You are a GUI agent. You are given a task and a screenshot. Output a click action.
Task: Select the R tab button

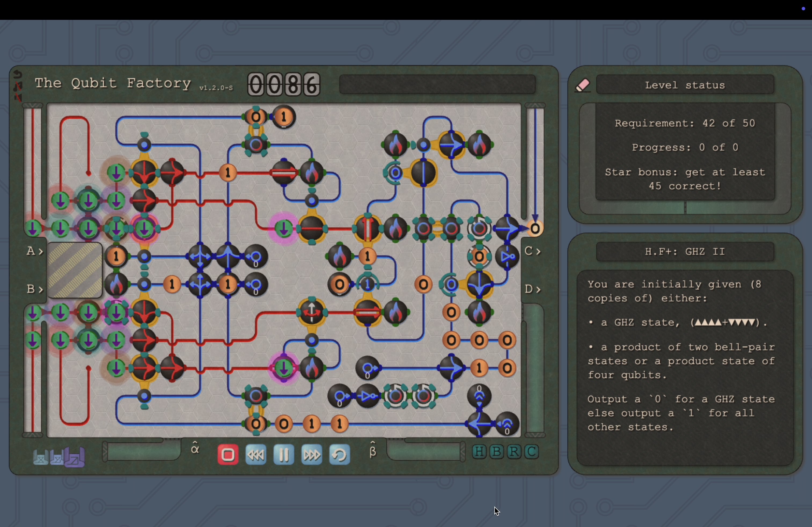514,452
